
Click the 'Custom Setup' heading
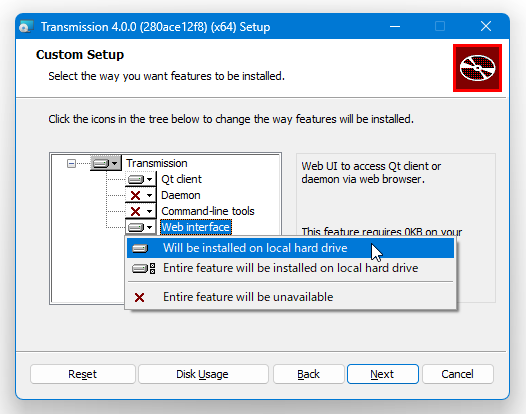80,55
